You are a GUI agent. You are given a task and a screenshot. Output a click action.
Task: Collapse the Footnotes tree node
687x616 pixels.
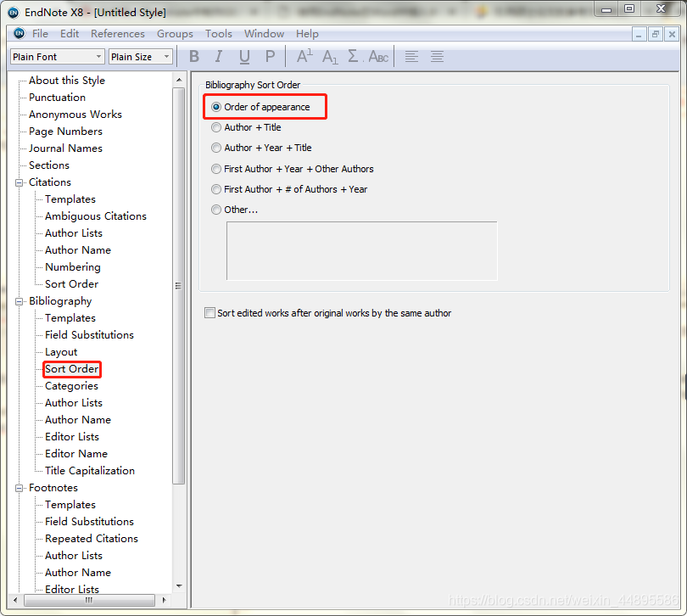coord(20,489)
